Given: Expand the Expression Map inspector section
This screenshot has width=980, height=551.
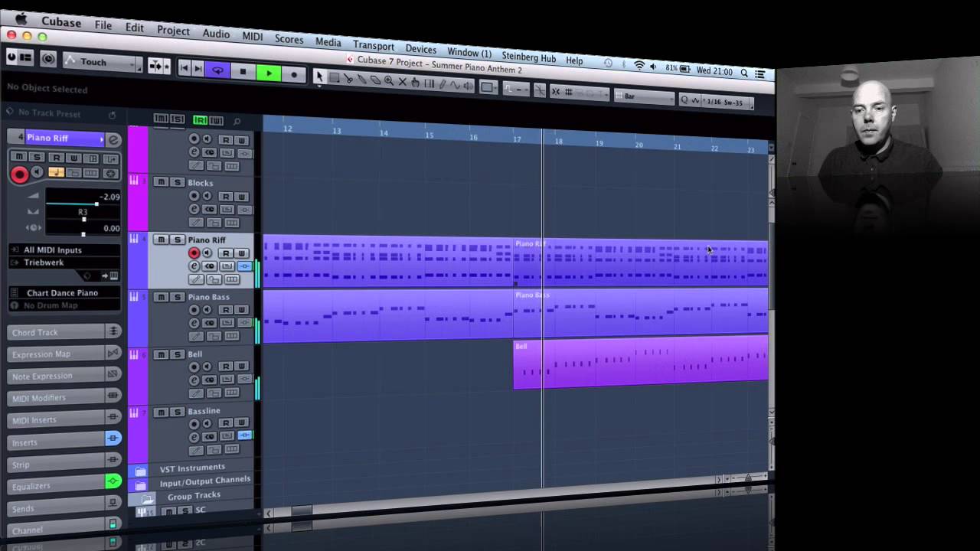Looking at the screenshot, I should tap(64, 354).
